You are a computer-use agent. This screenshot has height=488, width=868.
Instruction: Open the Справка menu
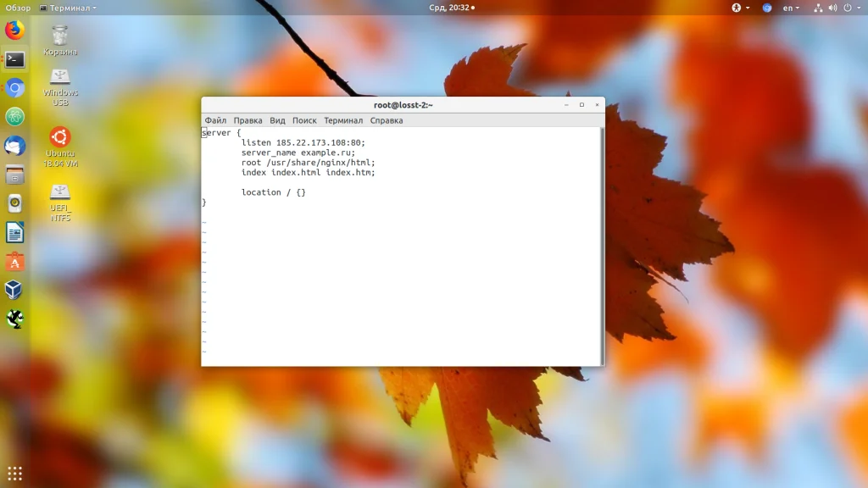click(387, 120)
